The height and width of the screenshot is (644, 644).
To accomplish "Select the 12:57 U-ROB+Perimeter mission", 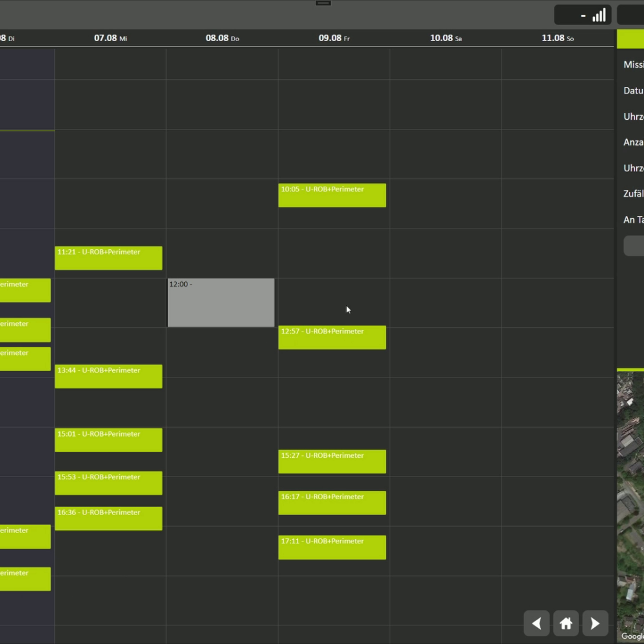I will (332, 337).
